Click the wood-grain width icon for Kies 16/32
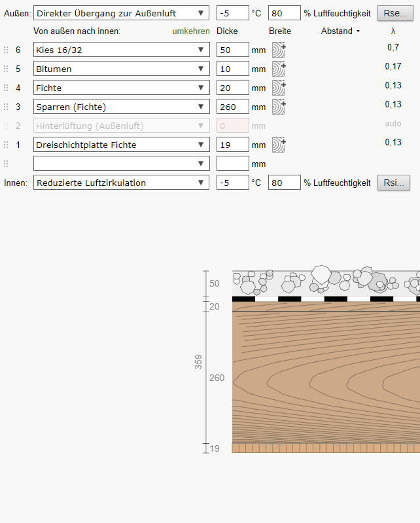The image size is (420, 523). [x=279, y=50]
